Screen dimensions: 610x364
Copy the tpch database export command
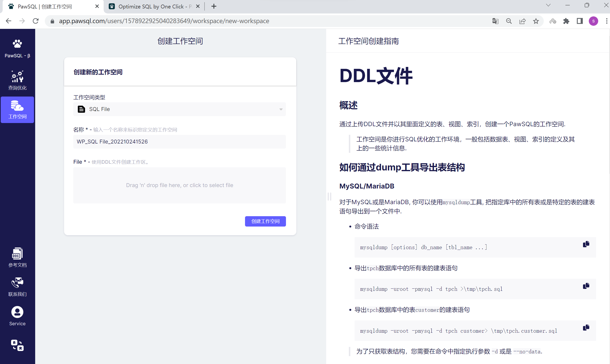[x=586, y=286]
